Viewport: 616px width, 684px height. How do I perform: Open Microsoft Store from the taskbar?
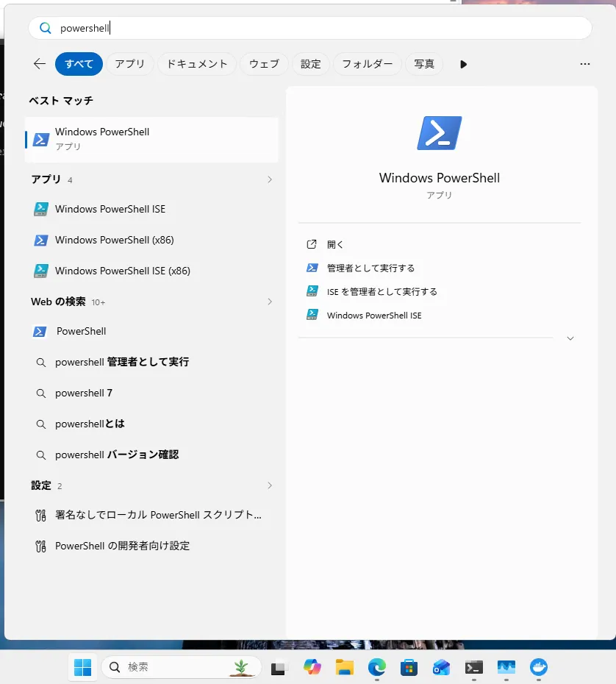point(409,667)
